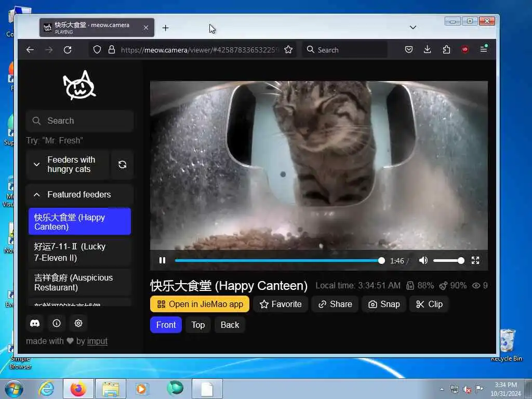Open the muted volume tray icon

point(467,390)
